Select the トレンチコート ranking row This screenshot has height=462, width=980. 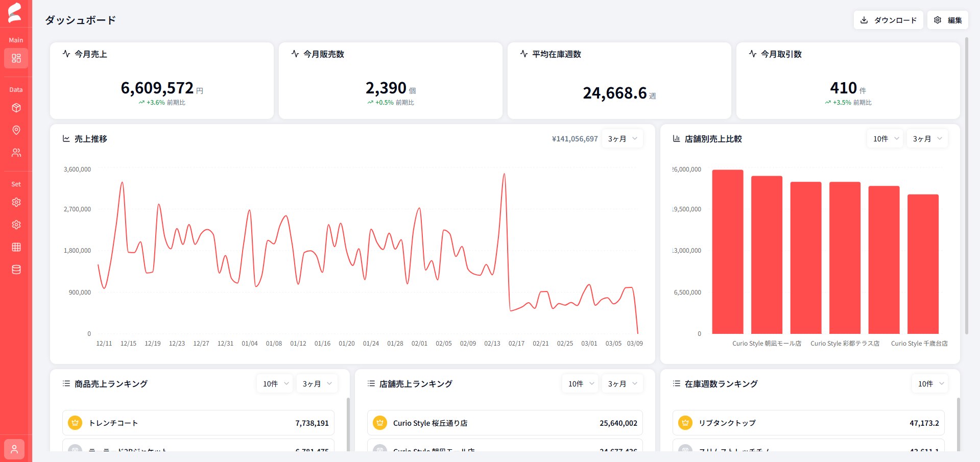point(198,423)
